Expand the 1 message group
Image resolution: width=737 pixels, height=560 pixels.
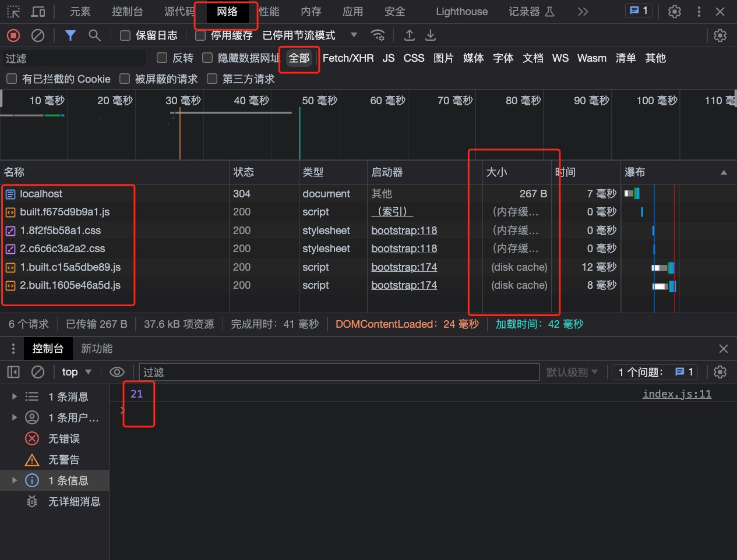click(x=15, y=397)
